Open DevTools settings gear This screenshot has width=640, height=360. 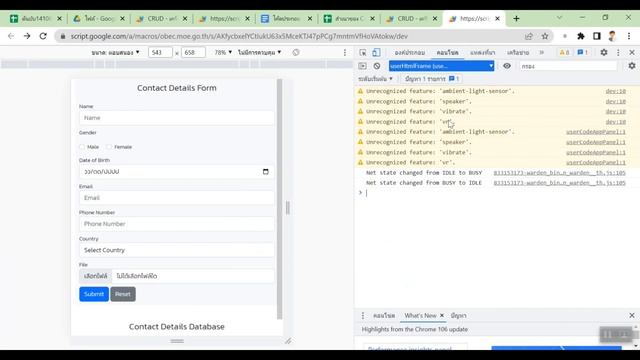604,53
